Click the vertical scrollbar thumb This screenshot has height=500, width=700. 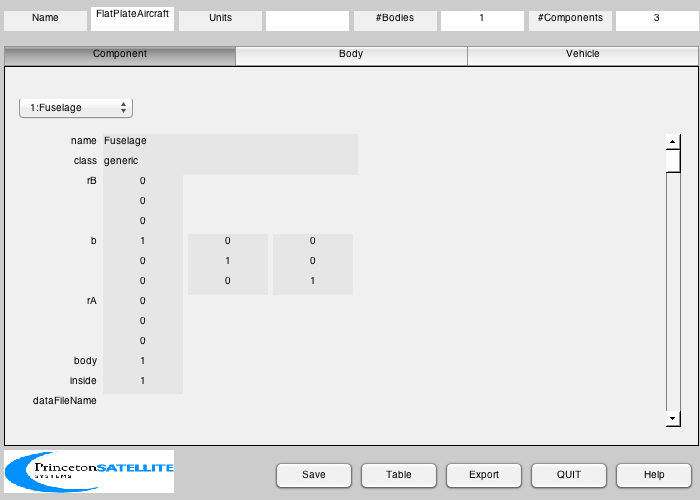673,161
